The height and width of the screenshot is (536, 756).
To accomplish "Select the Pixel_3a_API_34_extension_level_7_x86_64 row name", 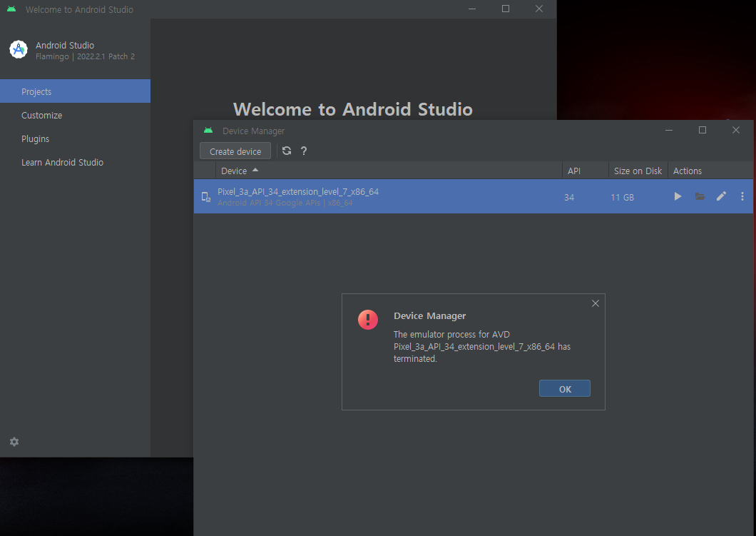I will 298,191.
